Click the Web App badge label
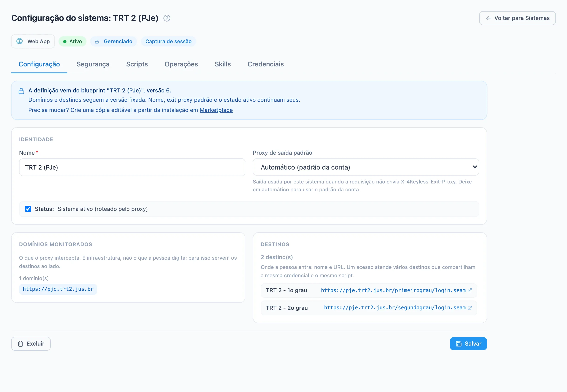Image resolution: width=567 pixels, height=392 pixels. pyautogui.click(x=39, y=42)
